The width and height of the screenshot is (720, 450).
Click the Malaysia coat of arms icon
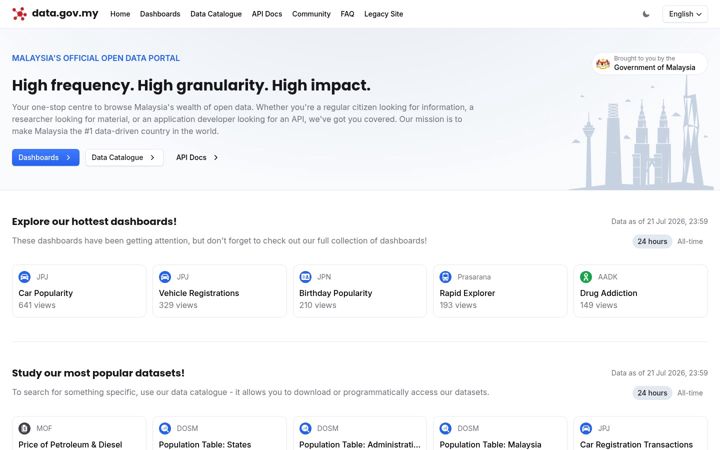coord(602,63)
